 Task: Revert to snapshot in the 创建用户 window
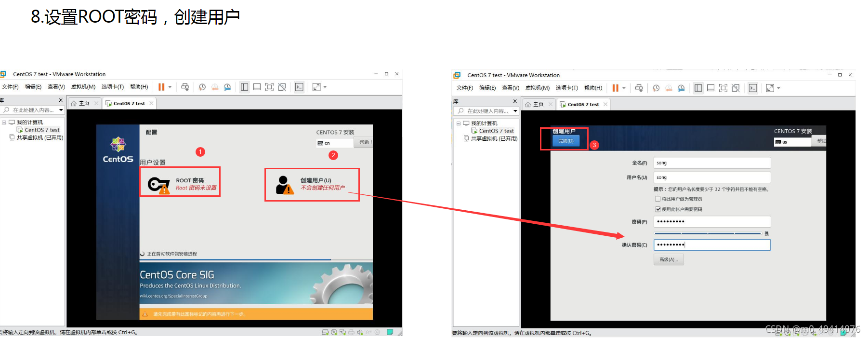click(669, 88)
